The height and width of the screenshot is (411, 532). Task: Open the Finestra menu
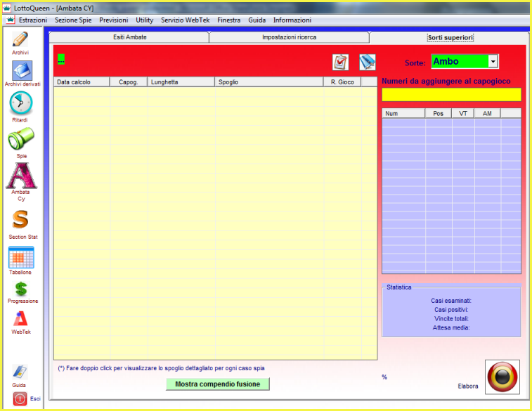pyautogui.click(x=229, y=20)
